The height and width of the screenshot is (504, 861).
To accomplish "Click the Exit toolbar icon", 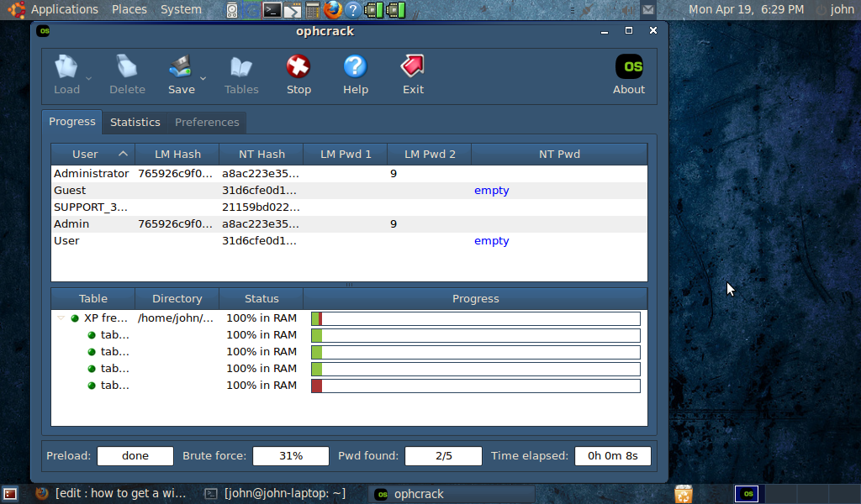I will coord(413,67).
